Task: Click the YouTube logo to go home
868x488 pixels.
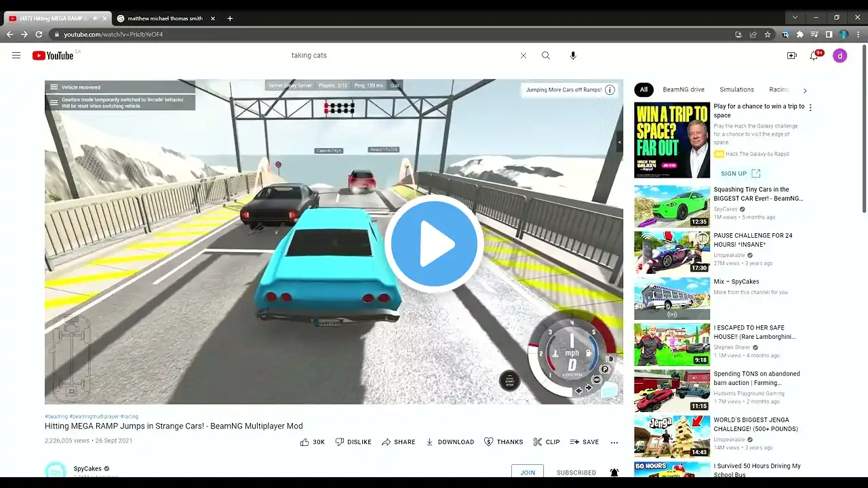Action: click(x=53, y=56)
